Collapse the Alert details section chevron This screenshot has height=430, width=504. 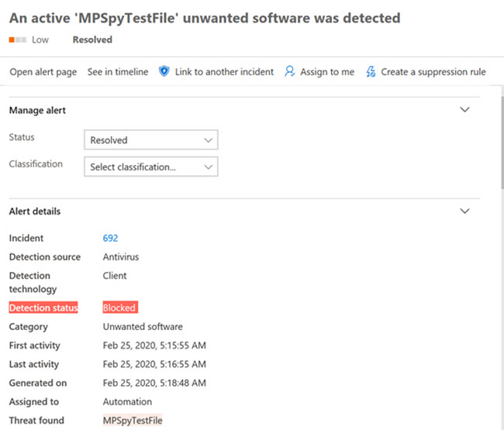[465, 211]
